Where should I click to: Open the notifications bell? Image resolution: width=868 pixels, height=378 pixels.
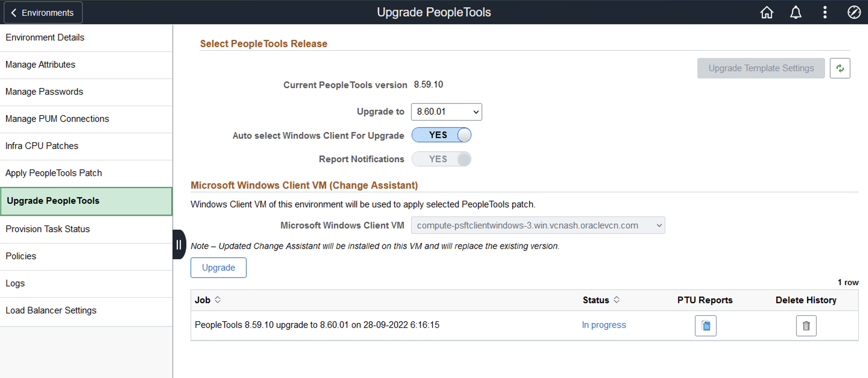pyautogui.click(x=796, y=12)
